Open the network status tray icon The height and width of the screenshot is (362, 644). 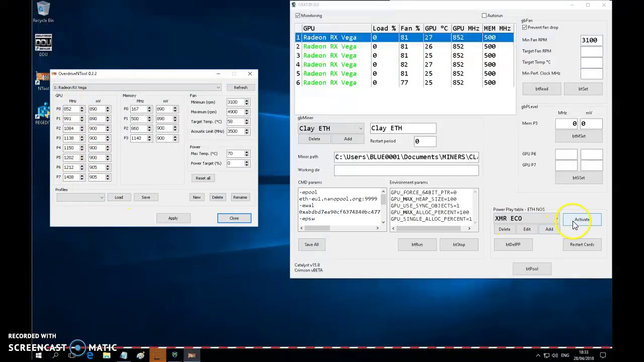pyautogui.click(x=546, y=355)
